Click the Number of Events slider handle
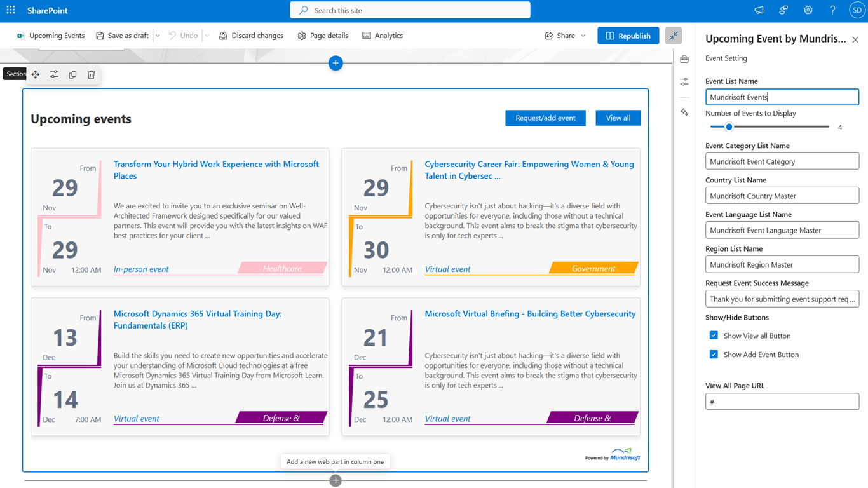The height and width of the screenshot is (488, 868). pos(729,127)
